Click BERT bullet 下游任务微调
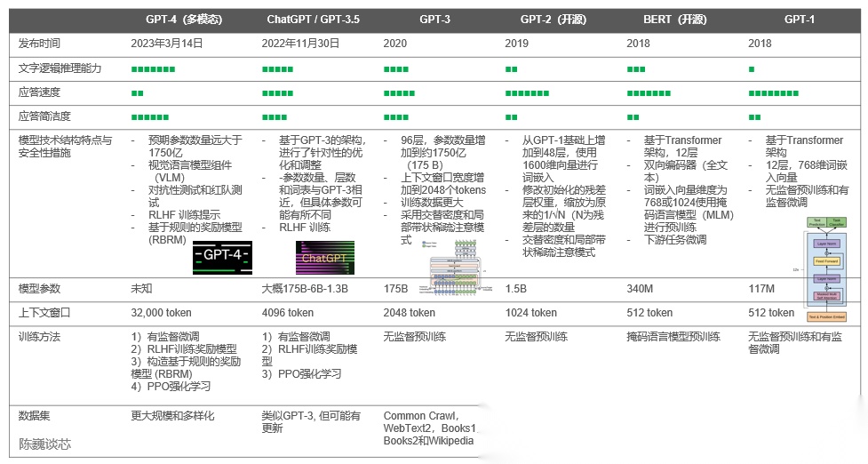Screen dimensions: 868x464 [x=675, y=240]
